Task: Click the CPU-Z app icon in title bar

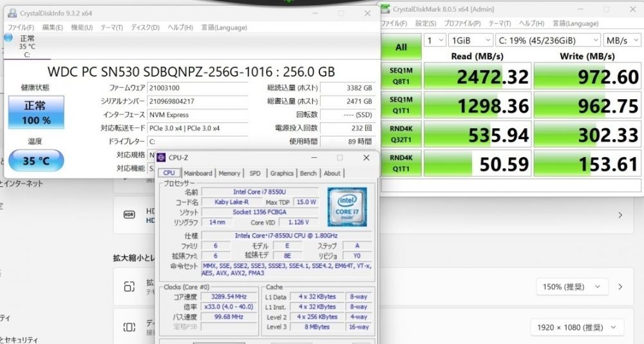Action: tap(162, 157)
